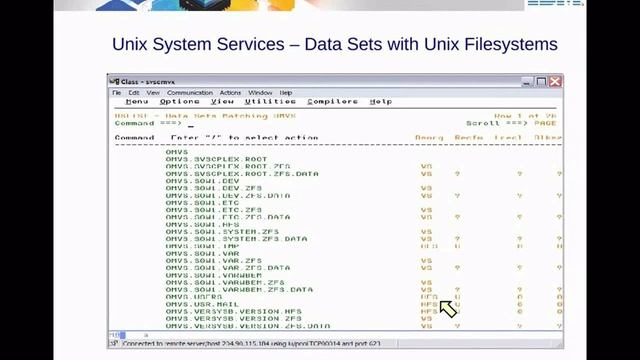This screenshot has height=360, width=640.
Task: Select OMVS.USERS row
Action: click(194, 297)
